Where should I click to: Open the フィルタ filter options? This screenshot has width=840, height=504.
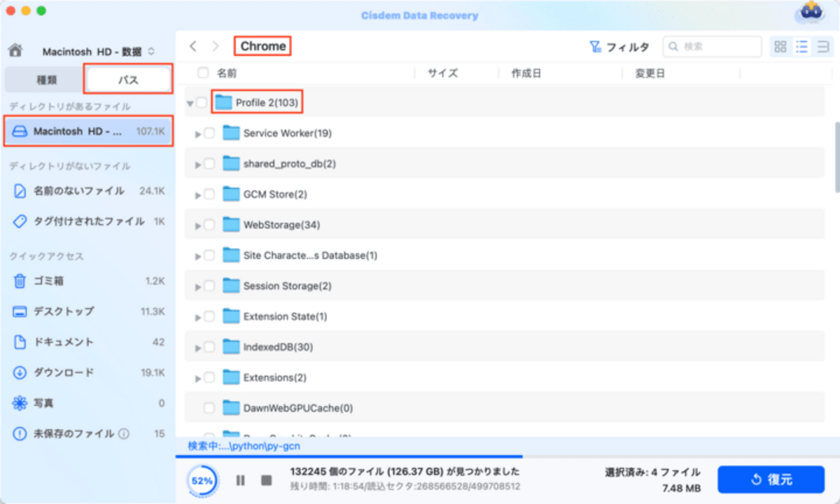click(x=619, y=47)
